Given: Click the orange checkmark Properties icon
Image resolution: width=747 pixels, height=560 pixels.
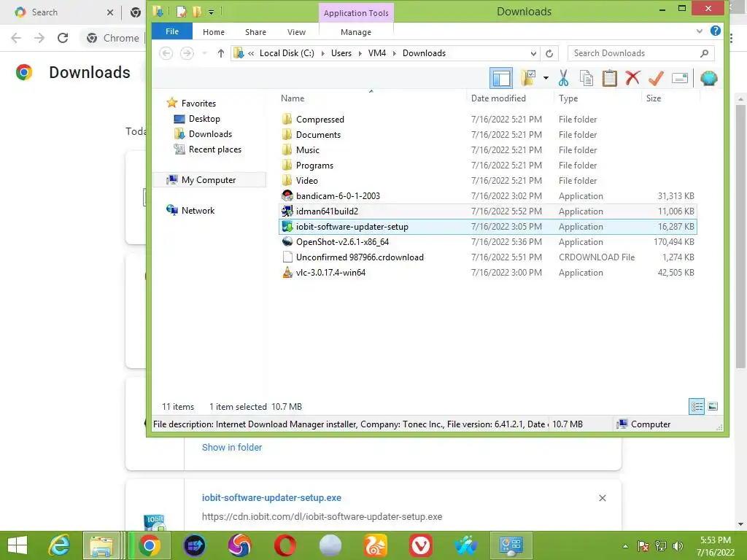Looking at the screenshot, I should click(656, 78).
